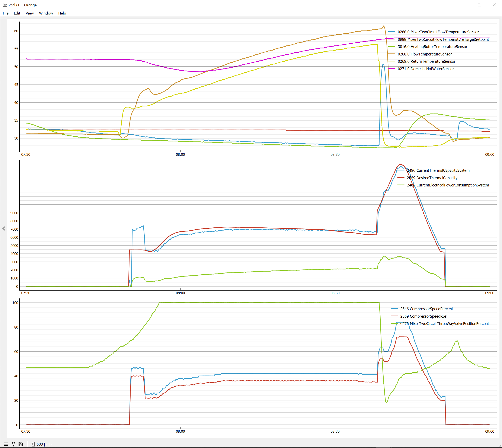Viewport: 502px width, 448px height.
Task: Click the CurrentElectricalPowerConsumptionSystem legend label
Action: [448, 185]
